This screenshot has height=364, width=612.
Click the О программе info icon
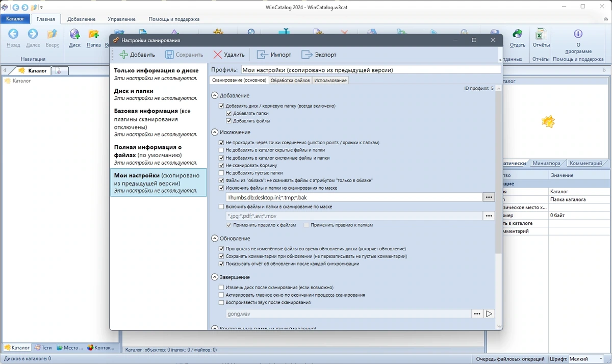pyautogui.click(x=578, y=34)
